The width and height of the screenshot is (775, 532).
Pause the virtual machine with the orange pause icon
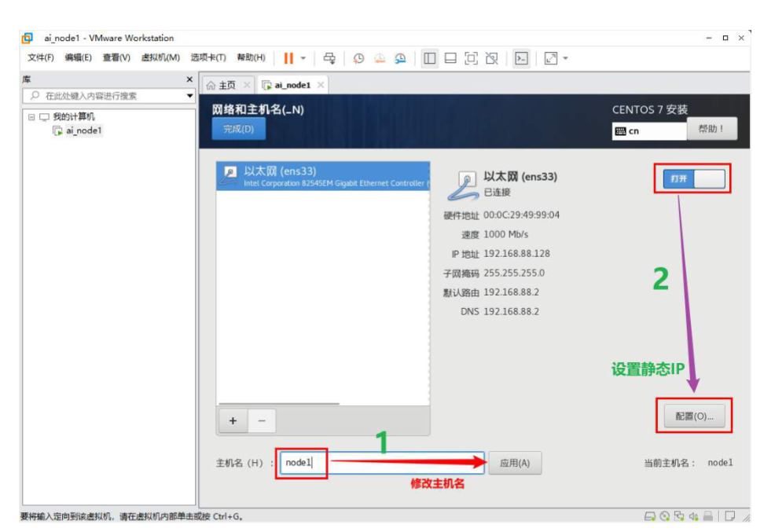(288, 58)
